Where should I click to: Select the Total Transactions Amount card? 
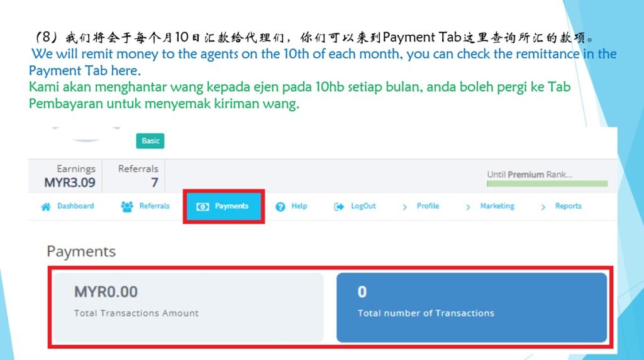pos(188,307)
